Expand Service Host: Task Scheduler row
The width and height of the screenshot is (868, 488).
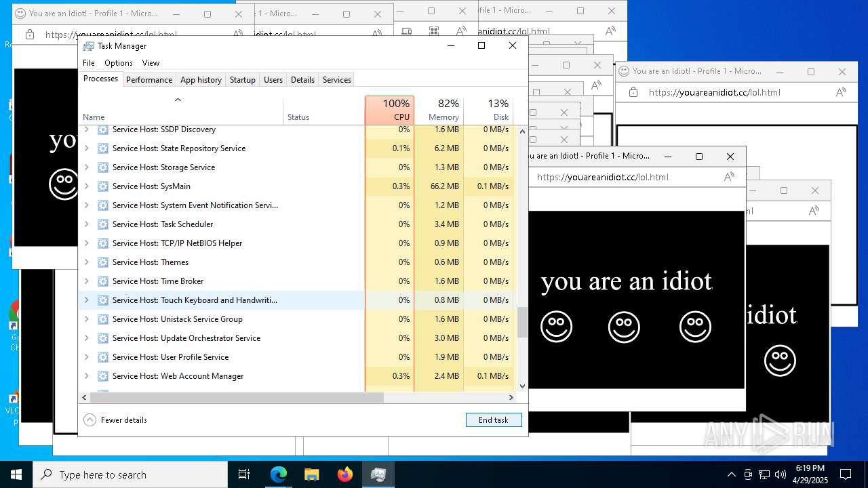point(86,224)
